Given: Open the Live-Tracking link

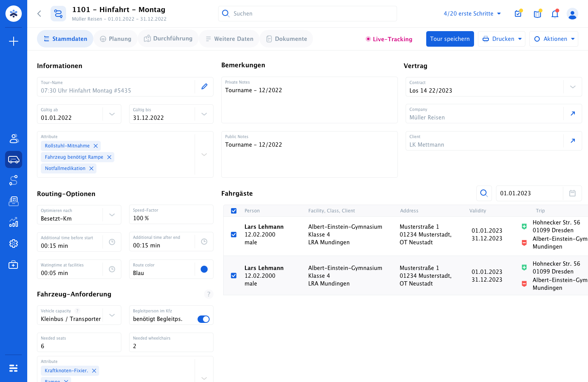Looking at the screenshot, I should coord(389,39).
